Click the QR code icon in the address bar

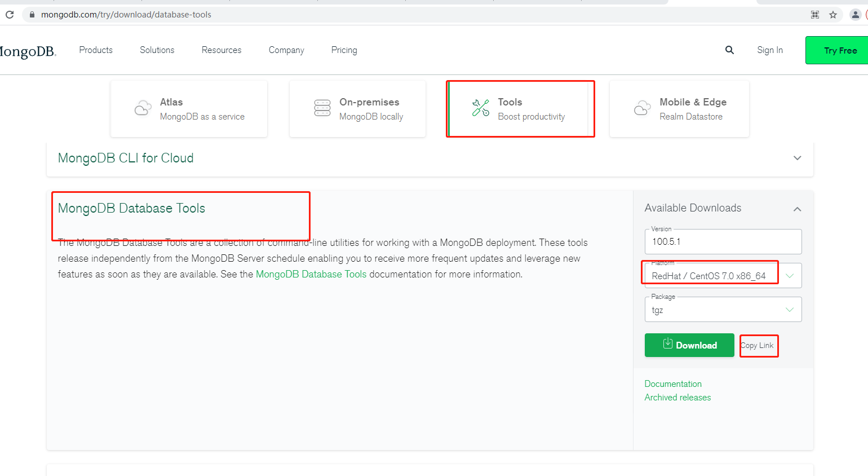click(x=815, y=15)
